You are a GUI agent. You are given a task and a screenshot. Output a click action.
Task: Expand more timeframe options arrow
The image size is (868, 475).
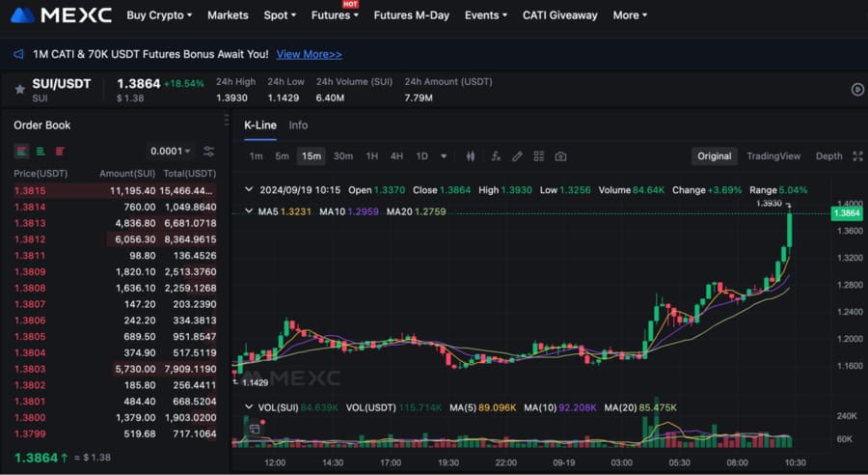[x=444, y=156]
